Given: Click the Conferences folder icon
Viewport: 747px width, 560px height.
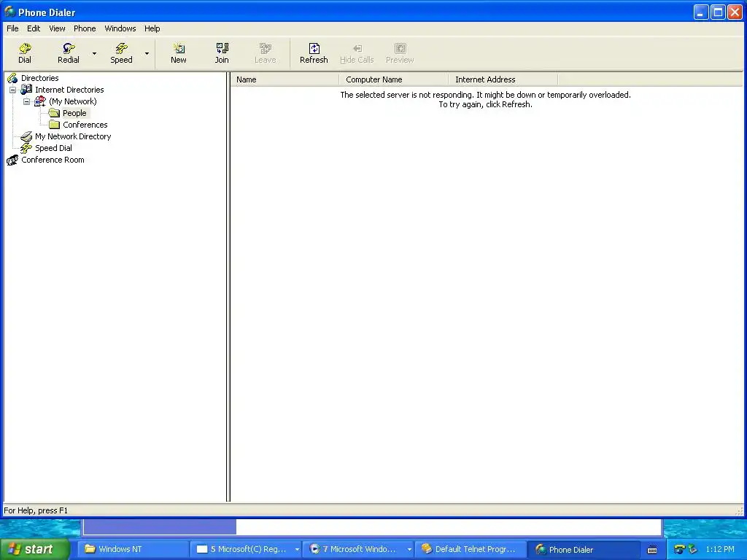Looking at the screenshot, I should pos(54,125).
